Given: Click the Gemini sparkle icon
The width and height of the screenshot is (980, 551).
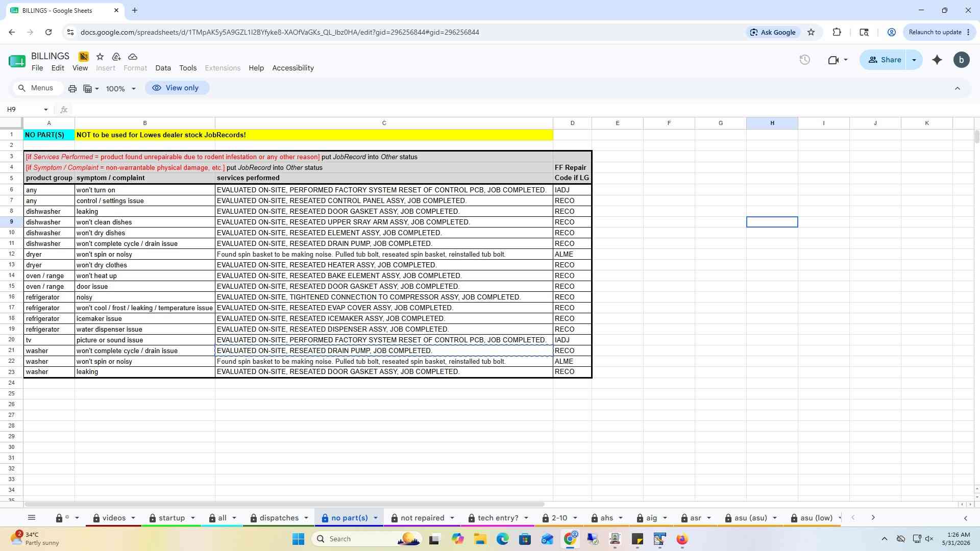Looking at the screenshot, I should [x=937, y=60].
